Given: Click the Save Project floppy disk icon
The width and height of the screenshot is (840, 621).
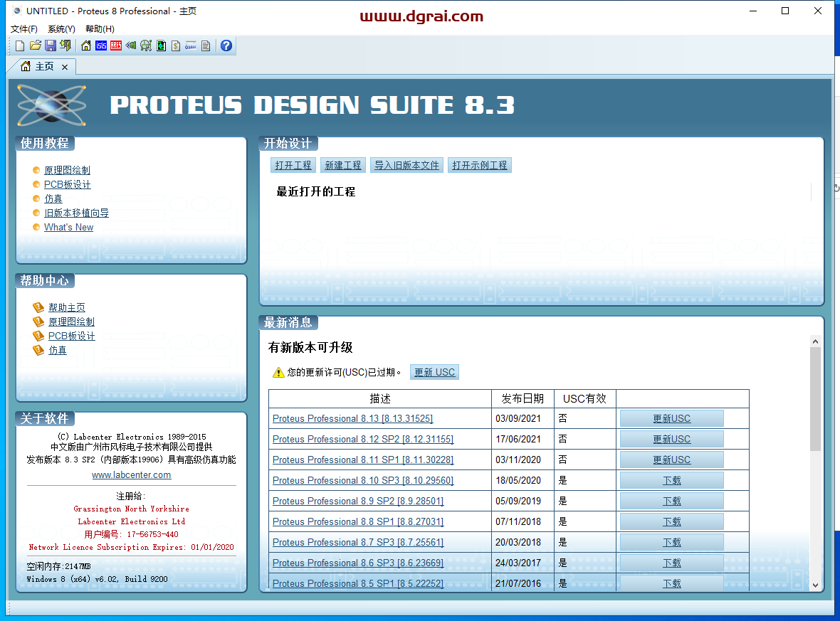Looking at the screenshot, I should pos(51,46).
